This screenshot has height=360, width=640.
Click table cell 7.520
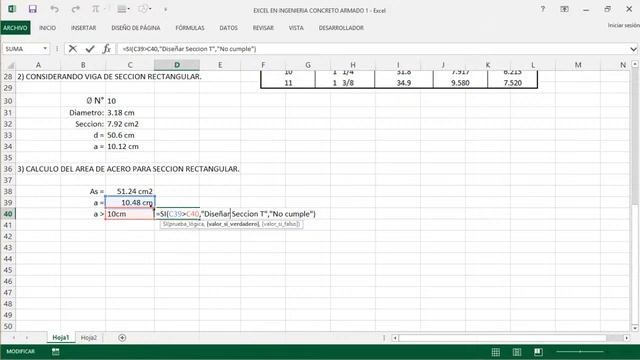[513, 83]
